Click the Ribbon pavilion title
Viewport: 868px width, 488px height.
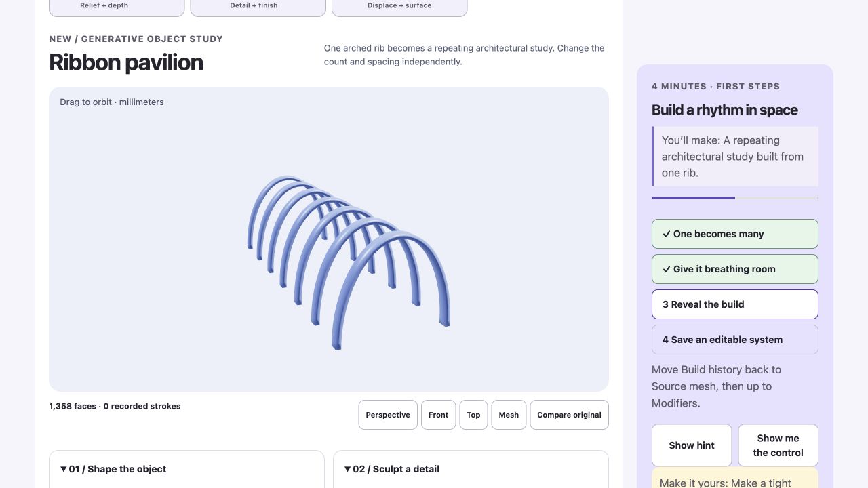point(126,62)
